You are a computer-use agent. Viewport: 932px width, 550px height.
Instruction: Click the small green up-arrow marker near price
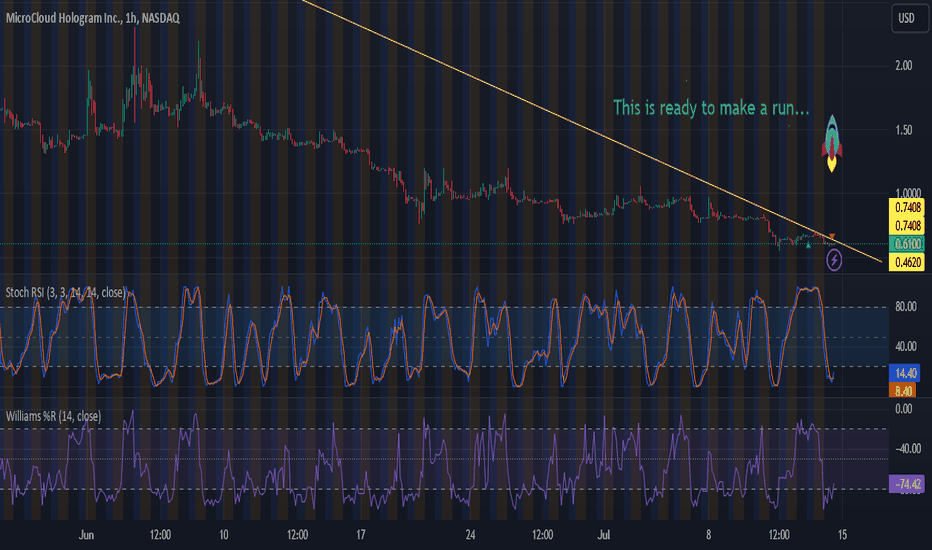[x=808, y=245]
